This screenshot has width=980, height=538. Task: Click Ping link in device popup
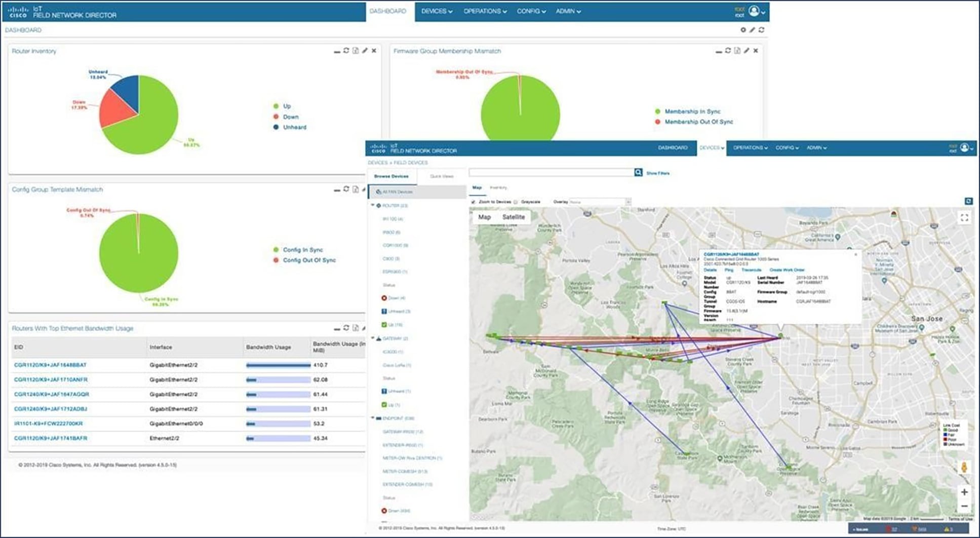[x=729, y=270]
